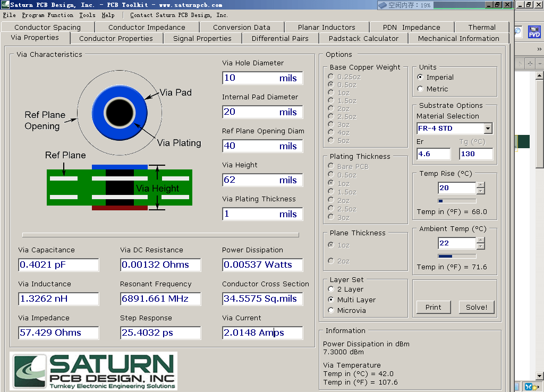Screen dimensions: 544x392
Task: Switch to the Thermal tab
Action: (x=482, y=27)
